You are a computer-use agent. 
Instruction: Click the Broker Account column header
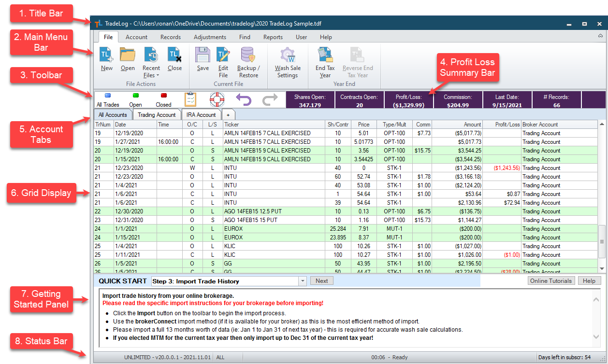tap(560, 125)
